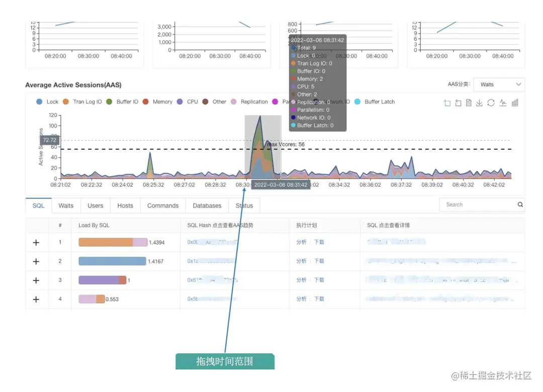The height and width of the screenshot is (392, 543).
Task: Click 分析 link in row 4
Action: point(301,299)
